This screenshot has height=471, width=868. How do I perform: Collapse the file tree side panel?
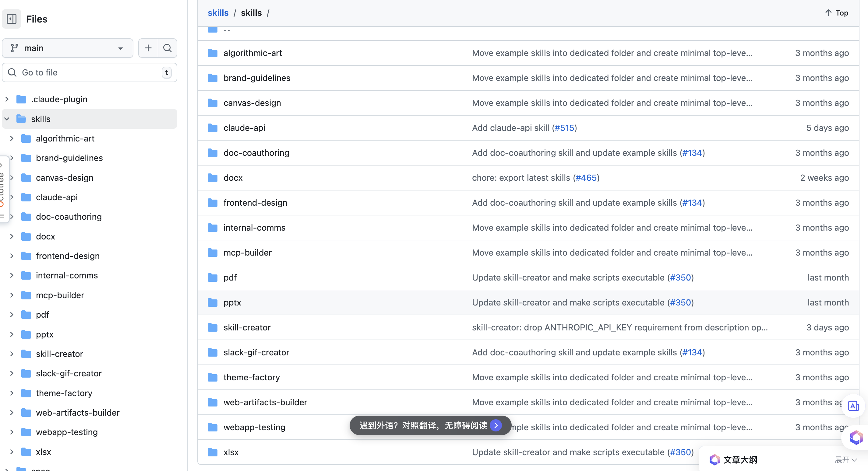pos(12,19)
